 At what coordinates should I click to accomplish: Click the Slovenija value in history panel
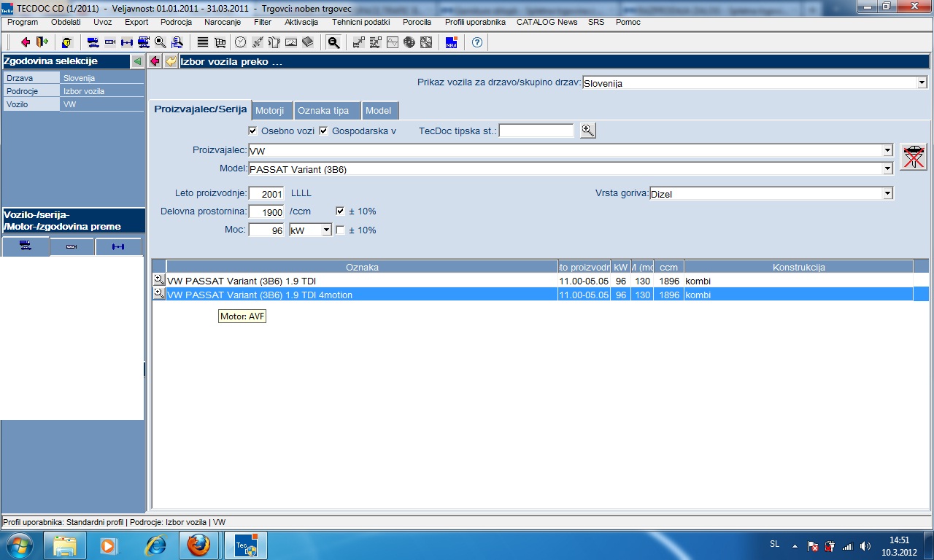coord(79,78)
